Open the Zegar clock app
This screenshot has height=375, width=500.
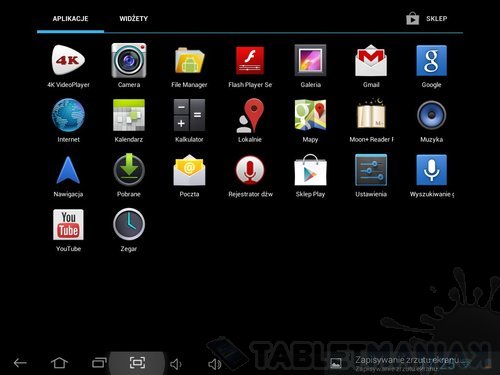pos(129,230)
